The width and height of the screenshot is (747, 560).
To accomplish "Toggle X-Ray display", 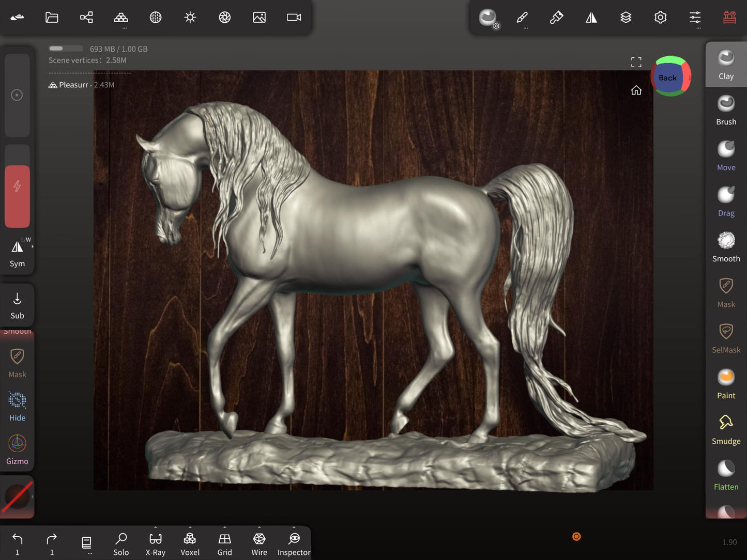I will [156, 544].
